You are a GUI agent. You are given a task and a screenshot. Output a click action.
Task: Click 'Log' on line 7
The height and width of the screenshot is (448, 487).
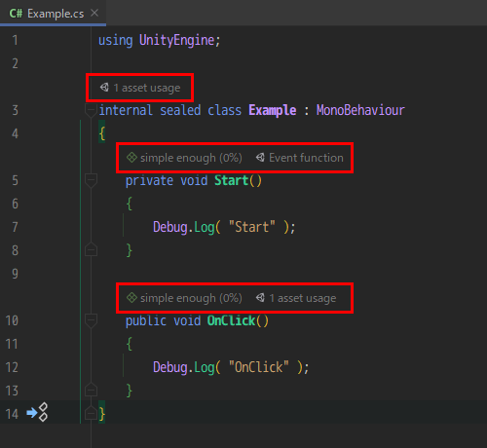pyautogui.click(x=204, y=227)
